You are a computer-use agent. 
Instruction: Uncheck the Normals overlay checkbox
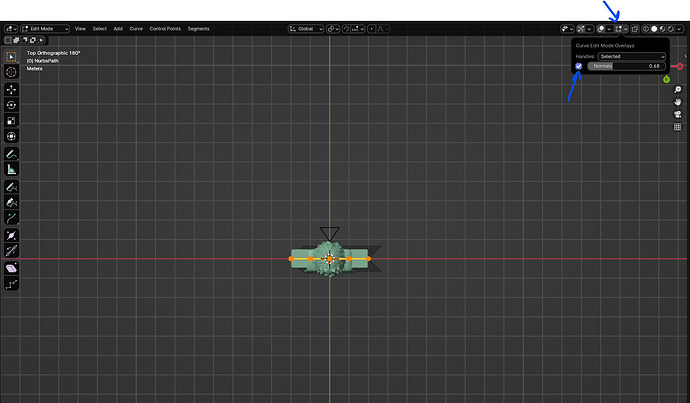(579, 66)
